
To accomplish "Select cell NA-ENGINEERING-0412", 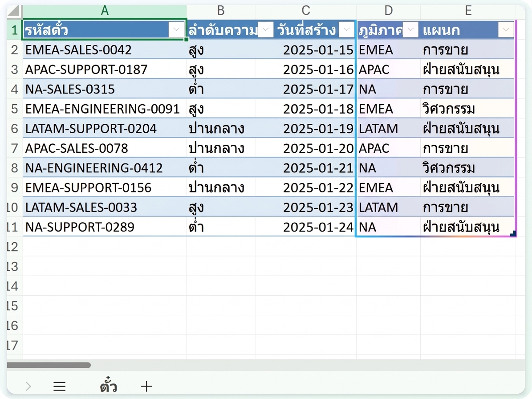I will pos(105,168).
